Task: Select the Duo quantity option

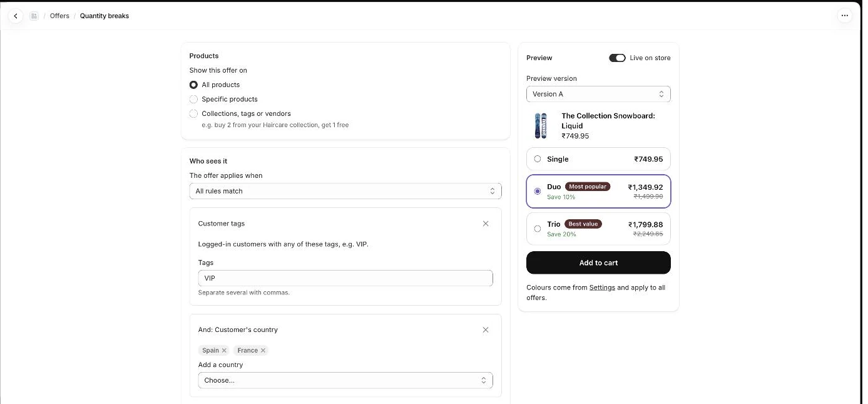Action: (x=598, y=191)
